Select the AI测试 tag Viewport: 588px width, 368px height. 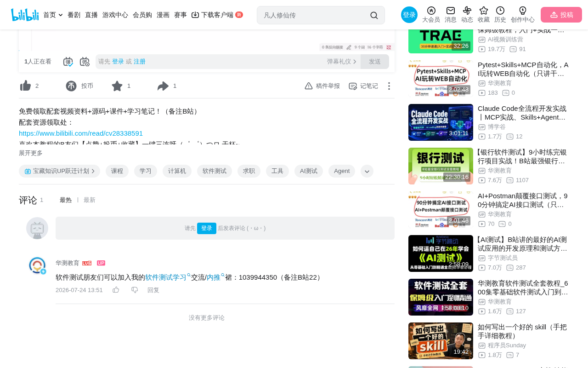point(309,171)
